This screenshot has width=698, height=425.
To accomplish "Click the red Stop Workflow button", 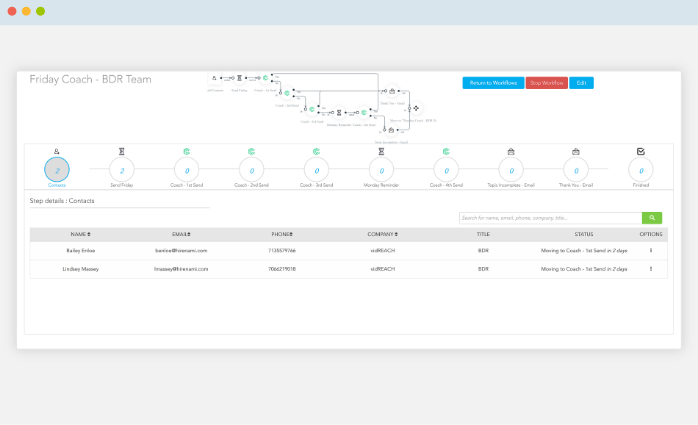I will point(547,83).
